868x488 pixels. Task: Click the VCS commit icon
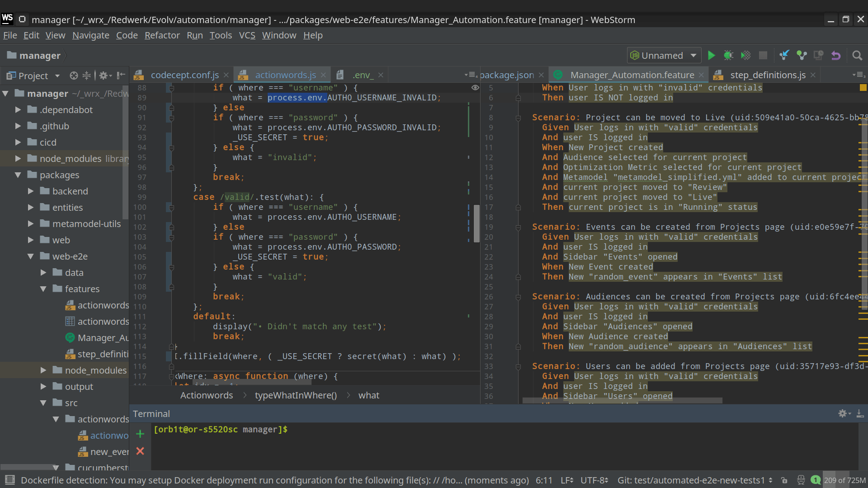(802, 55)
